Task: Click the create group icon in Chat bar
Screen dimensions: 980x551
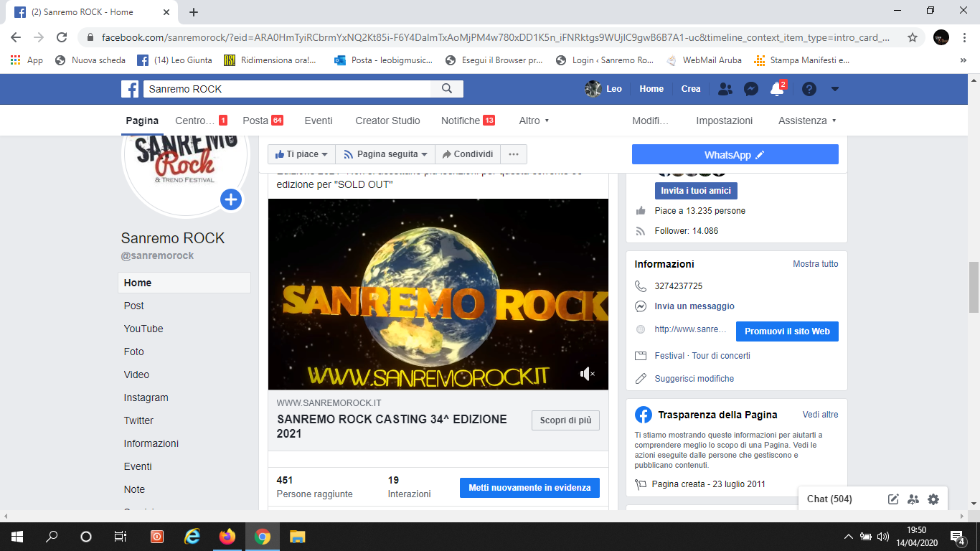Action: tap(913, 499)
